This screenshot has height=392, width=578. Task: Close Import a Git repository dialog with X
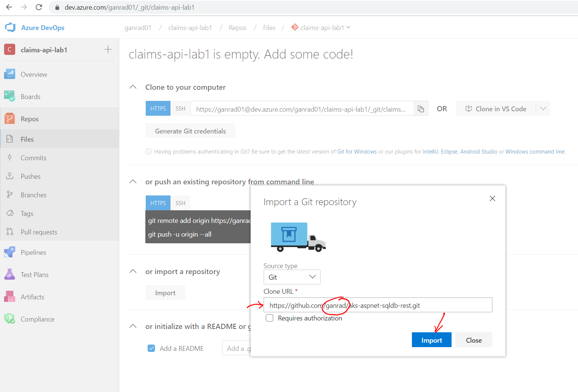[x=492, y=198]
